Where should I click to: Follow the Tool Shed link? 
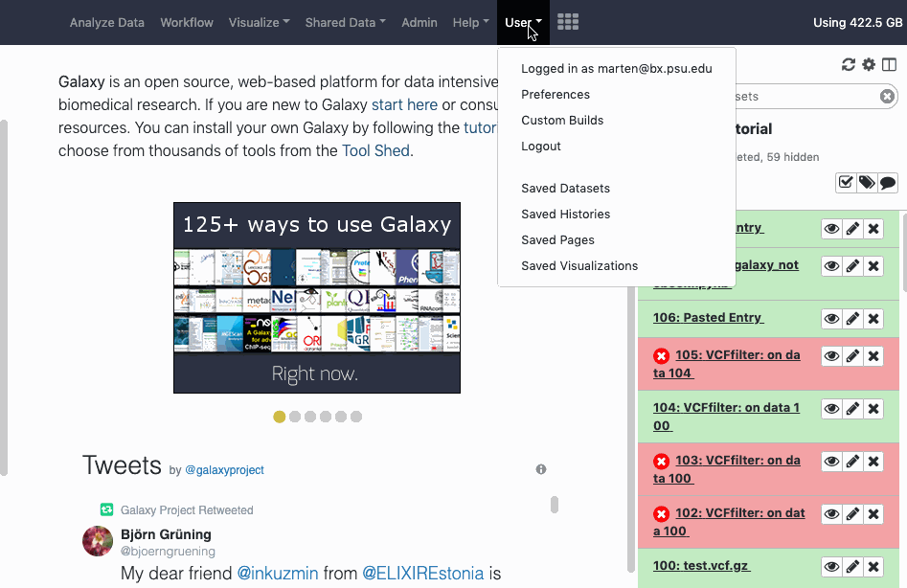375,150
